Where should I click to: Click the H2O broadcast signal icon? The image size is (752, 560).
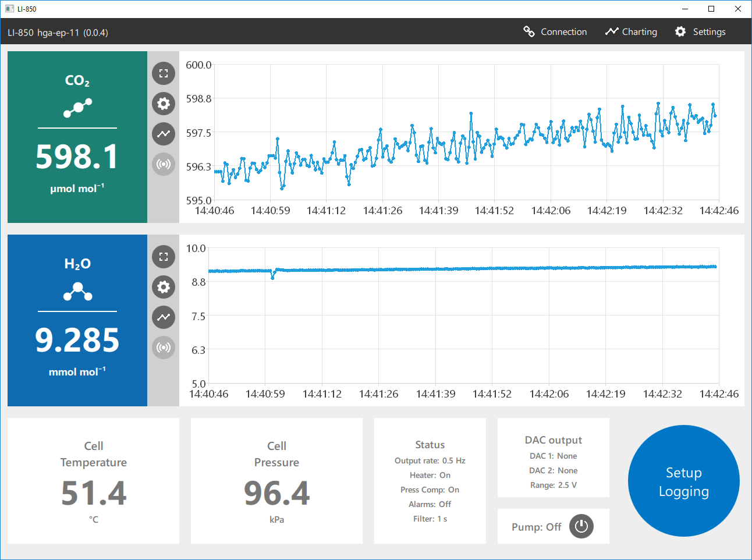pos(164,348)
